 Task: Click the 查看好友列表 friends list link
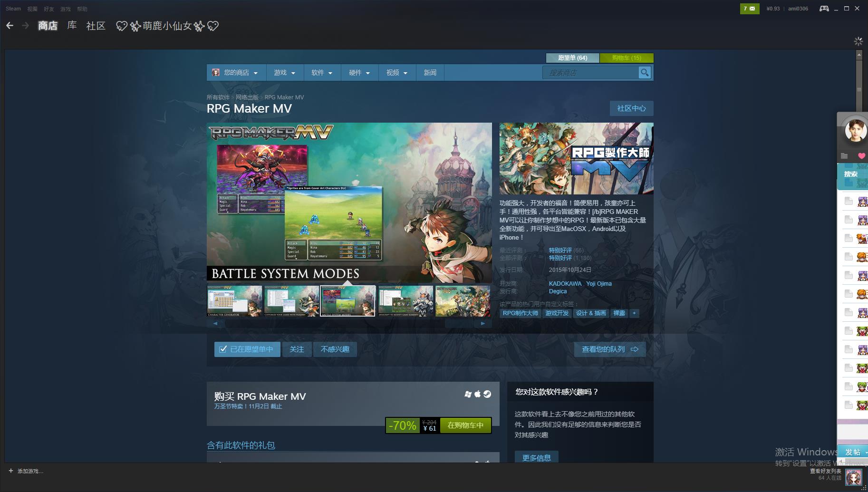pos(826,471)
